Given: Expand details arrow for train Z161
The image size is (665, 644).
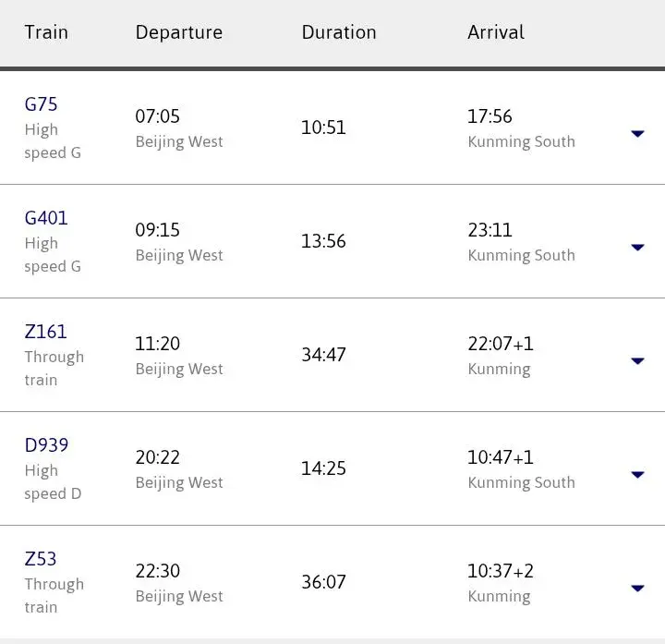Looking at the screenshot, I should (x=637, y=361).
